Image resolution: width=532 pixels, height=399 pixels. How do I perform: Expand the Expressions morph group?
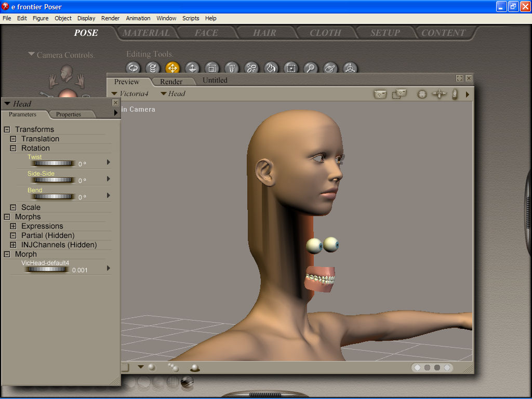pos(14,226)
